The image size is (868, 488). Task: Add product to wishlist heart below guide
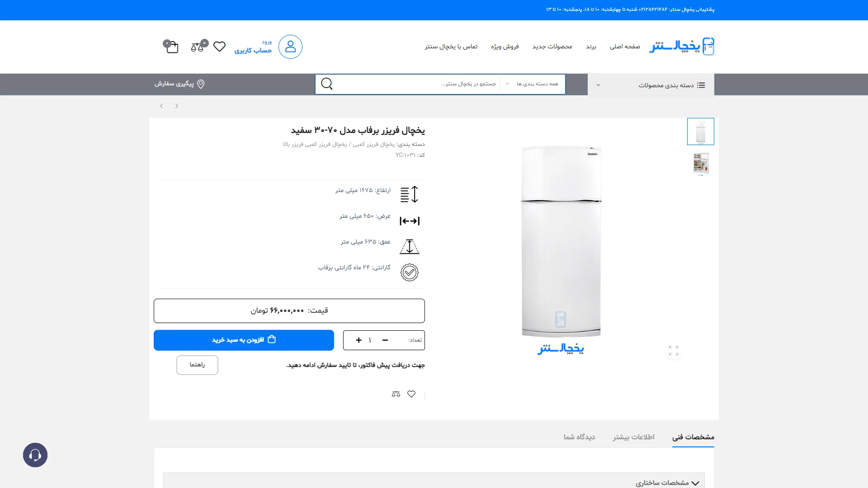pyautogui.click(x=411, y=394)
